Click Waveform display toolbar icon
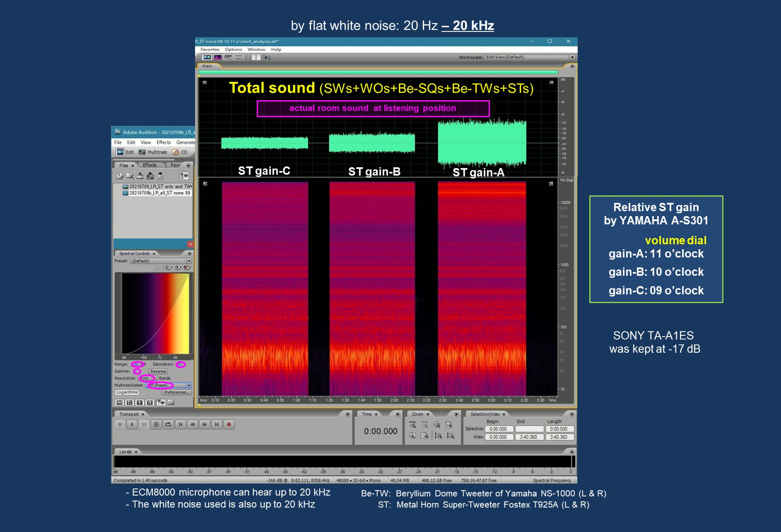This screenshot has width=781, height=532. (x=207, y=57)
